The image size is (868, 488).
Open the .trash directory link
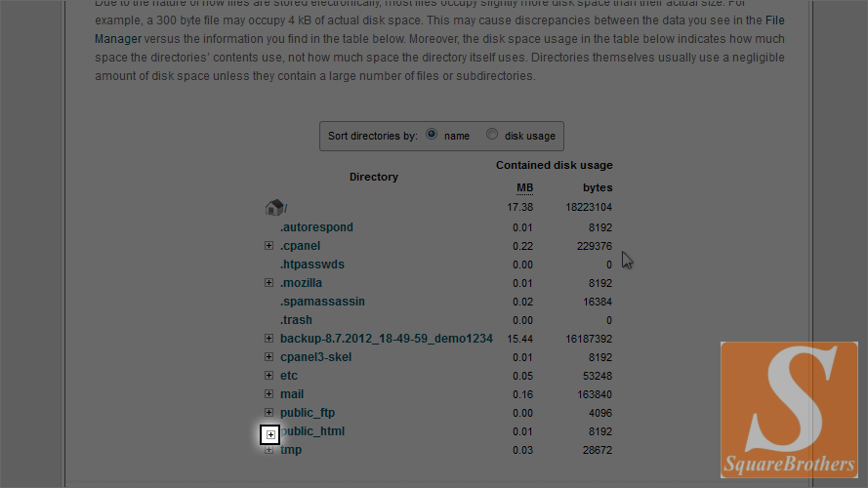point(296,320)
